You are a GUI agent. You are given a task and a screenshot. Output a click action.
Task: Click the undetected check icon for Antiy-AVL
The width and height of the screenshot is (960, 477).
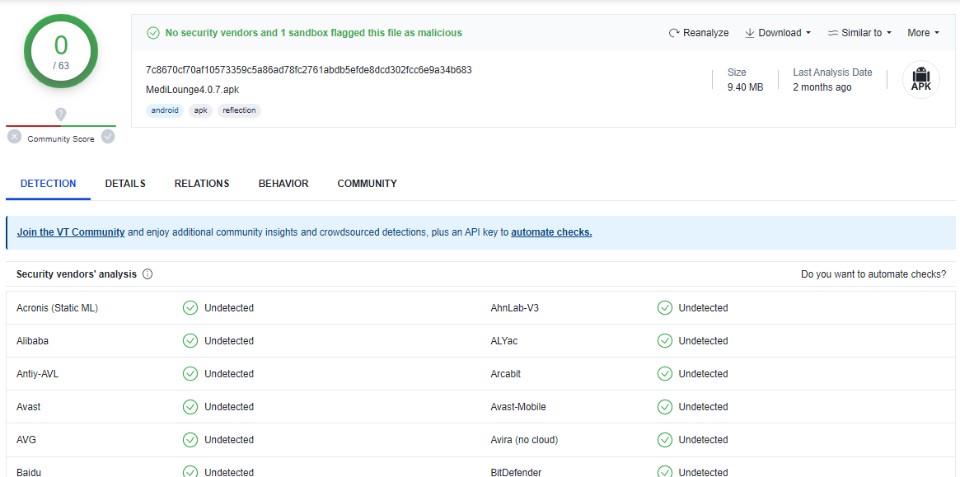tap(190, 374)
